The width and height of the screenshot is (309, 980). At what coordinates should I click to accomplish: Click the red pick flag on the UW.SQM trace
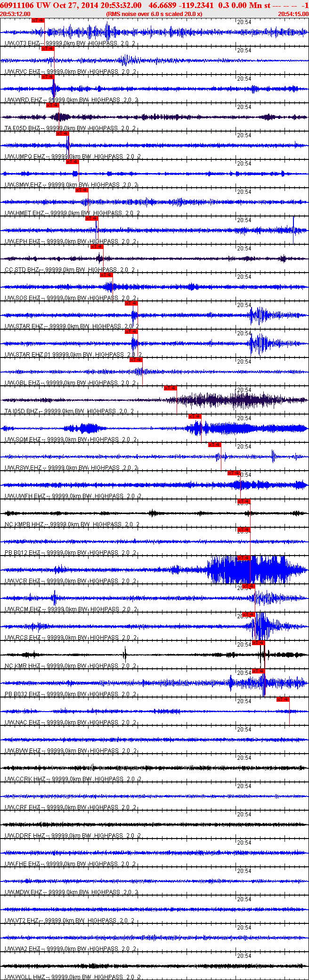pos(195,416)
